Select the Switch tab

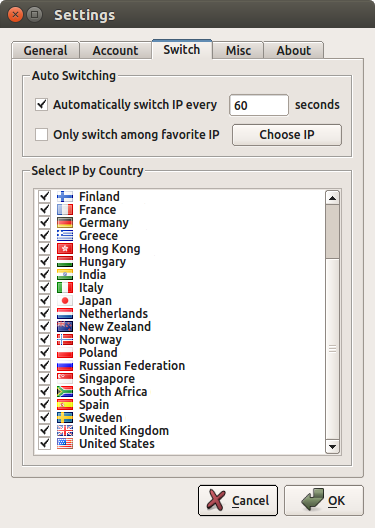(182, 50)
